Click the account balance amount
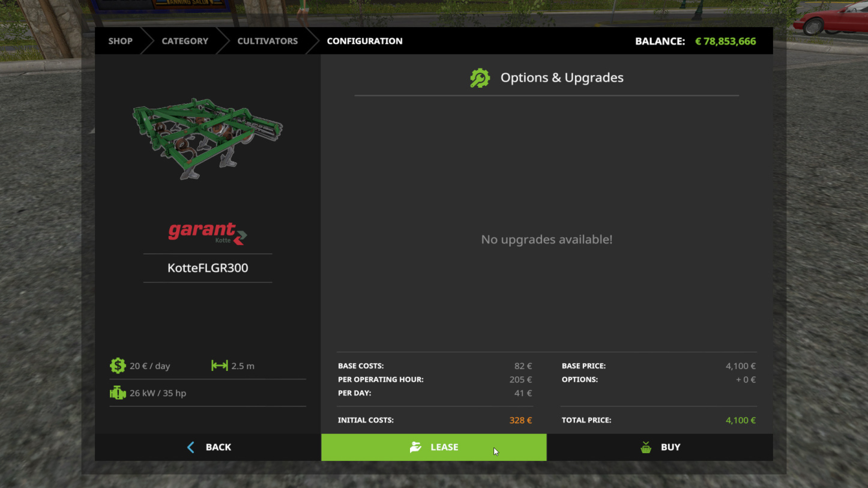 725,41
